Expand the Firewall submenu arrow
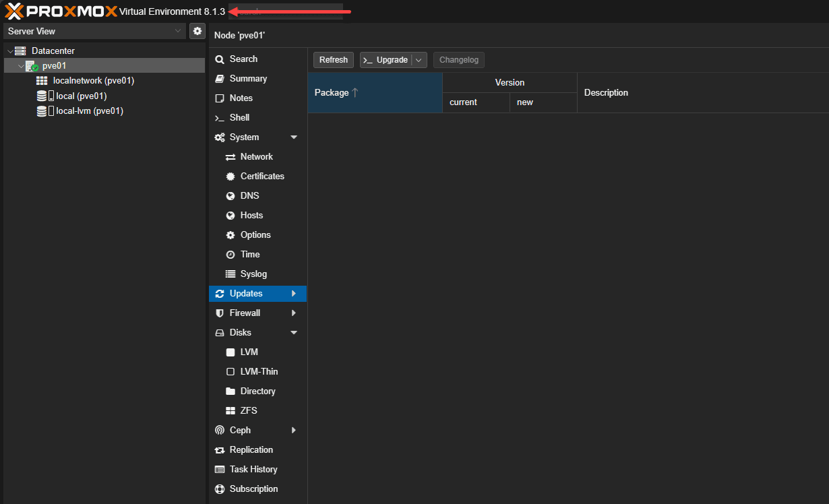This screenshot has width=829, height=504. (294, 313)
